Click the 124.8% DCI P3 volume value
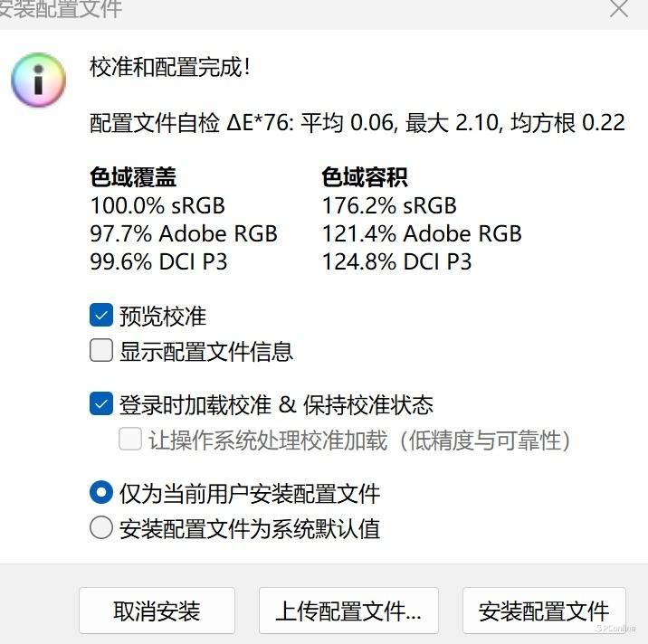The height and width of the screenshot is (644, 648). pyautogui.click(x=396, y=262)
